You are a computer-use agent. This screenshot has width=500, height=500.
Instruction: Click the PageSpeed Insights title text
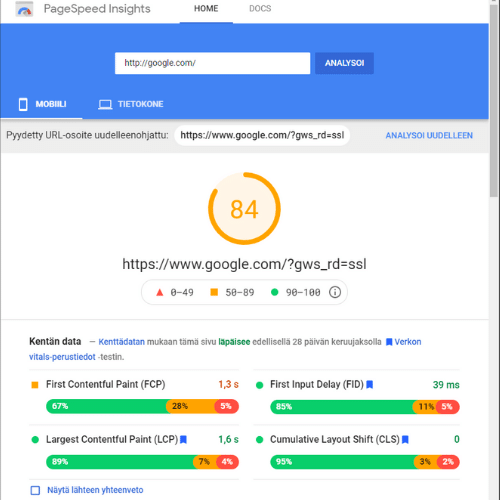click(97, 9)
